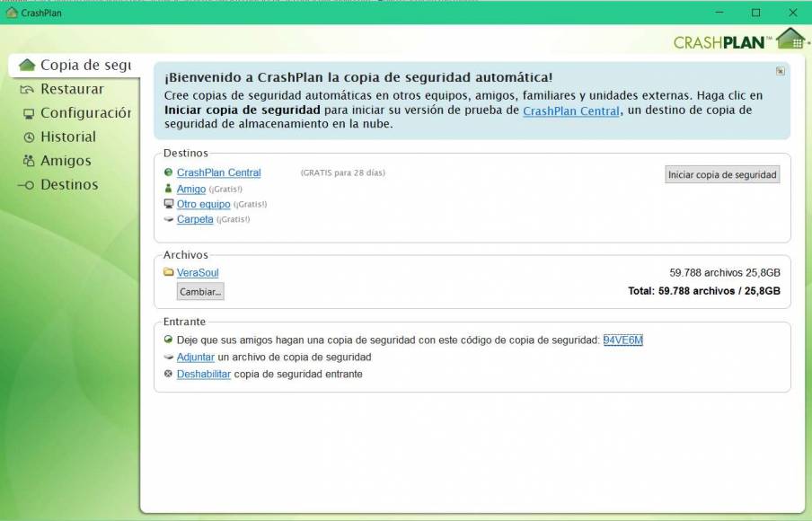812x521 pixels.
Task: Click the green globe beside CrashPlan Central
Action: tap(169, 172)
